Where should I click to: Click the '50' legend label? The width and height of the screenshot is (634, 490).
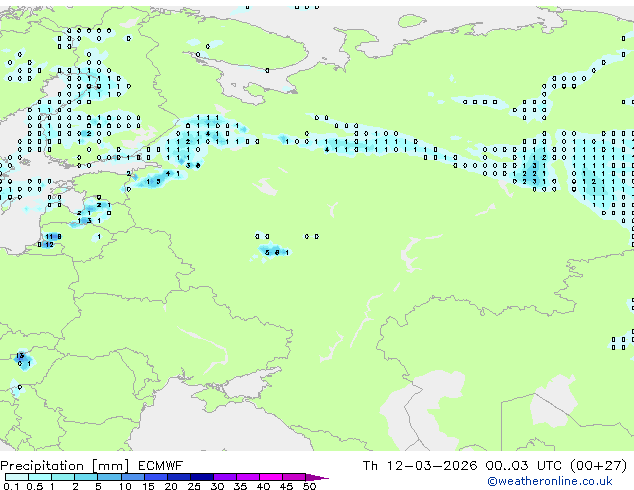click(309, 486)
